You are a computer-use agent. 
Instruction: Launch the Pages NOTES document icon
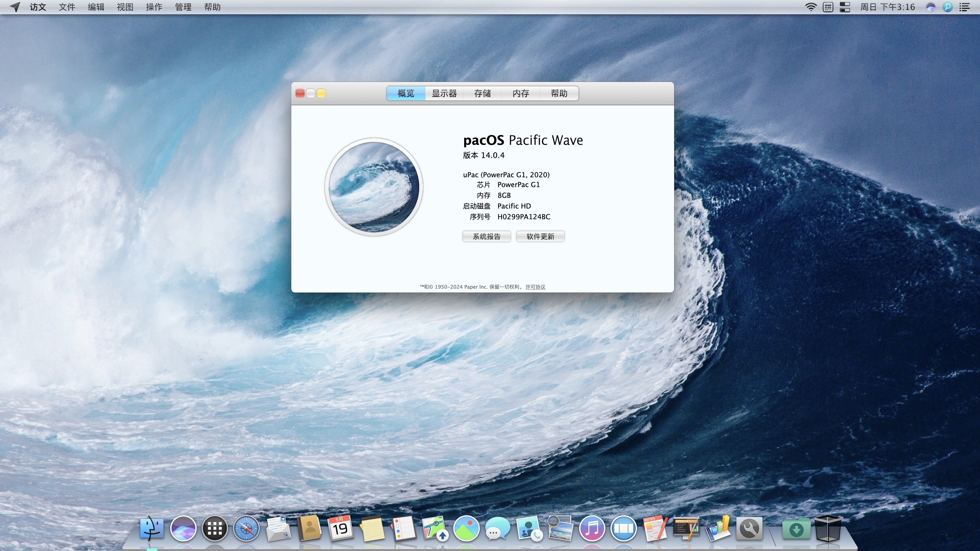(655, 528)
